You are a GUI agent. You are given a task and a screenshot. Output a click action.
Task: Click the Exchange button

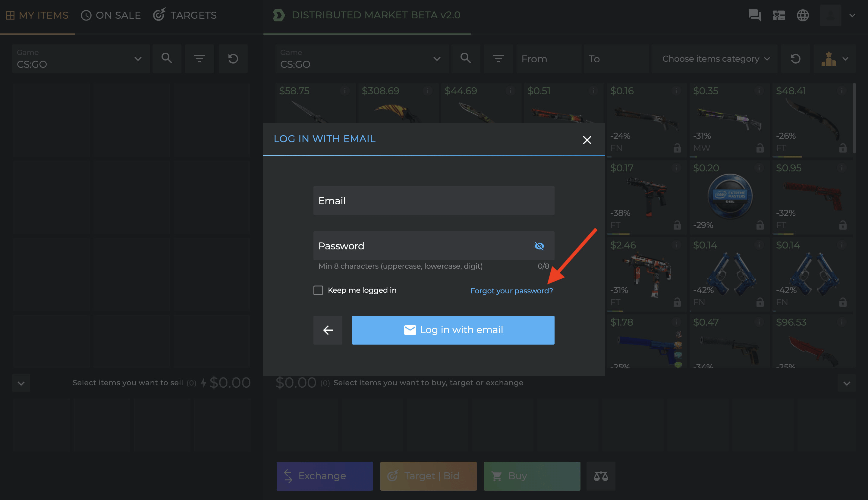pyautogui.click(x=324, y=476)
